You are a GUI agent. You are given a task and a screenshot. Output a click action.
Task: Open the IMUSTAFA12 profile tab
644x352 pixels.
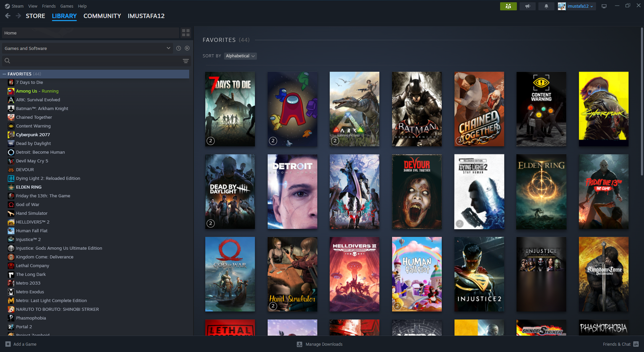pyautogui.click(x=146, y=16)
